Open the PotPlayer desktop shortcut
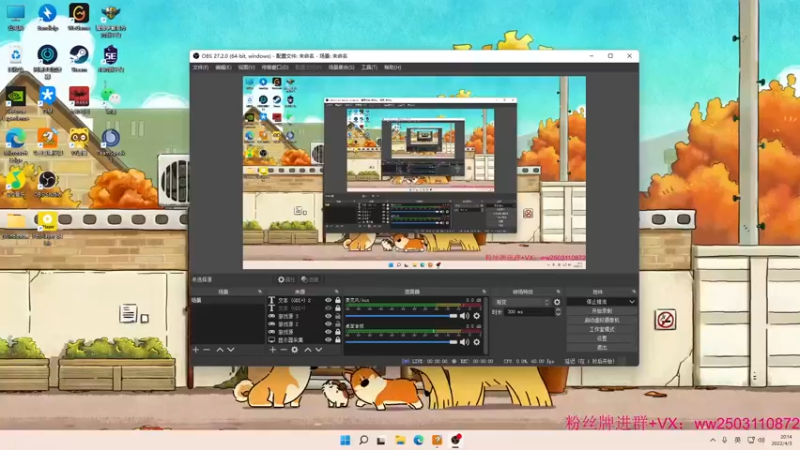The width and height of the screenshot is (800, 450). [47, 229]
